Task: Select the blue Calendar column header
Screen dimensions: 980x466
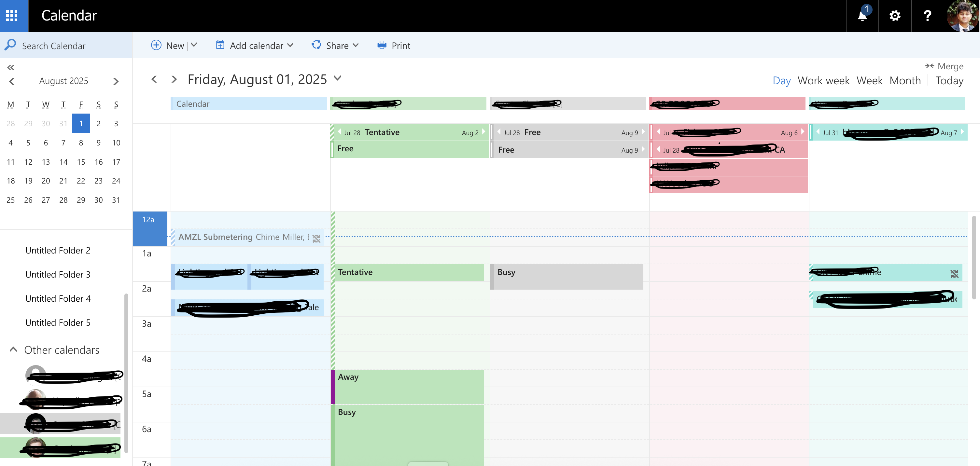Action: point(248,104)
